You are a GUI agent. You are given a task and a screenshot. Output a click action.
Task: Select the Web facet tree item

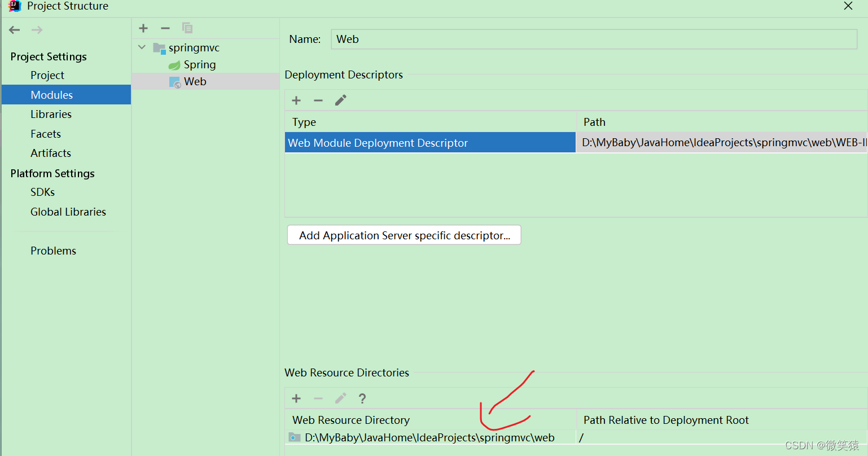[195, 82]
